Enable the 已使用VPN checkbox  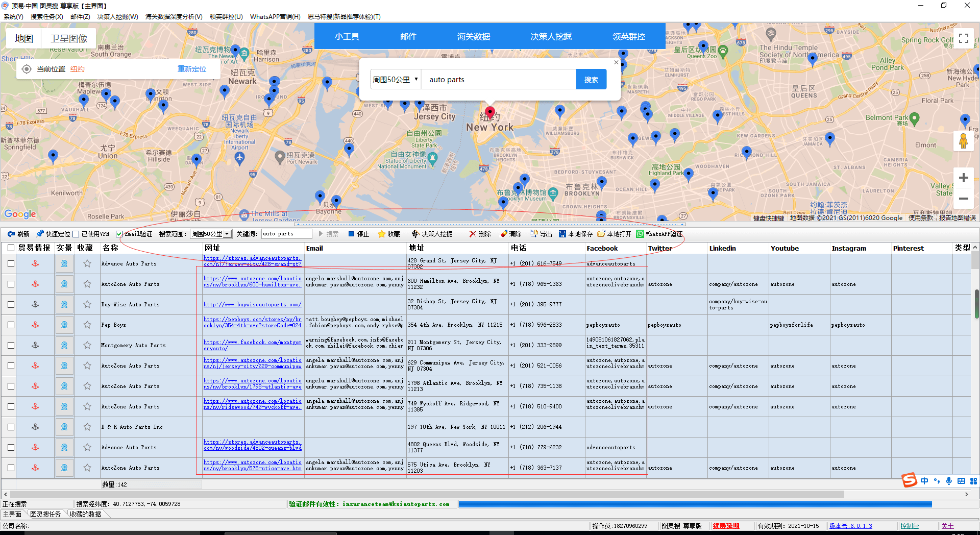[76, 234]
